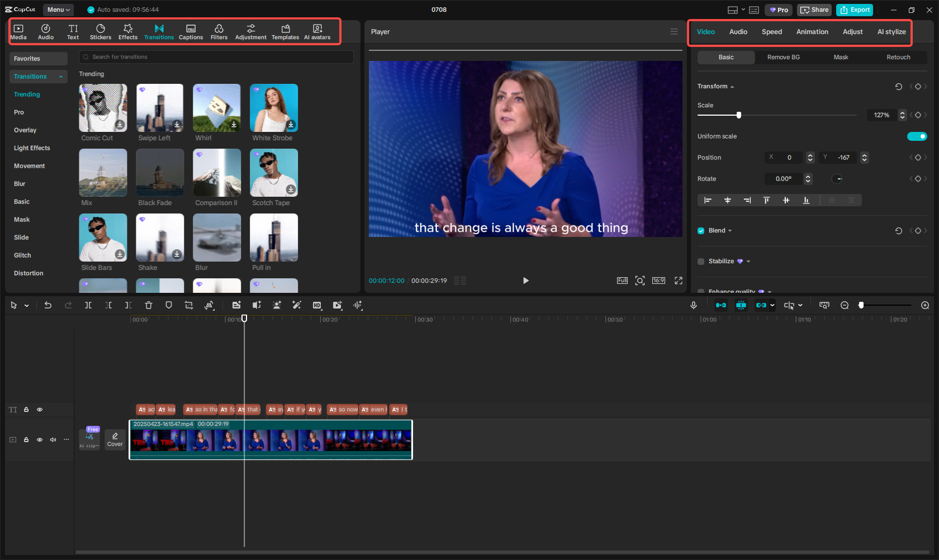Delete the selected clip
Viewport: 939px width, 560px height.
tap(149, 305)
